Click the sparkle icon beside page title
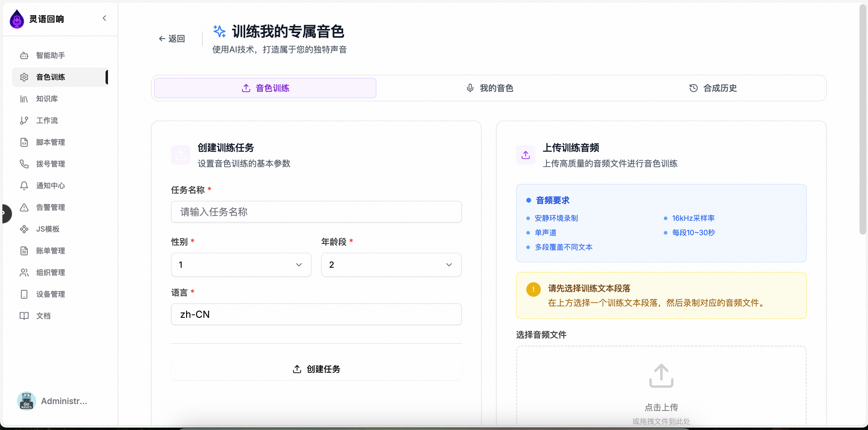The image size is (868, 430). click(219, 31)
